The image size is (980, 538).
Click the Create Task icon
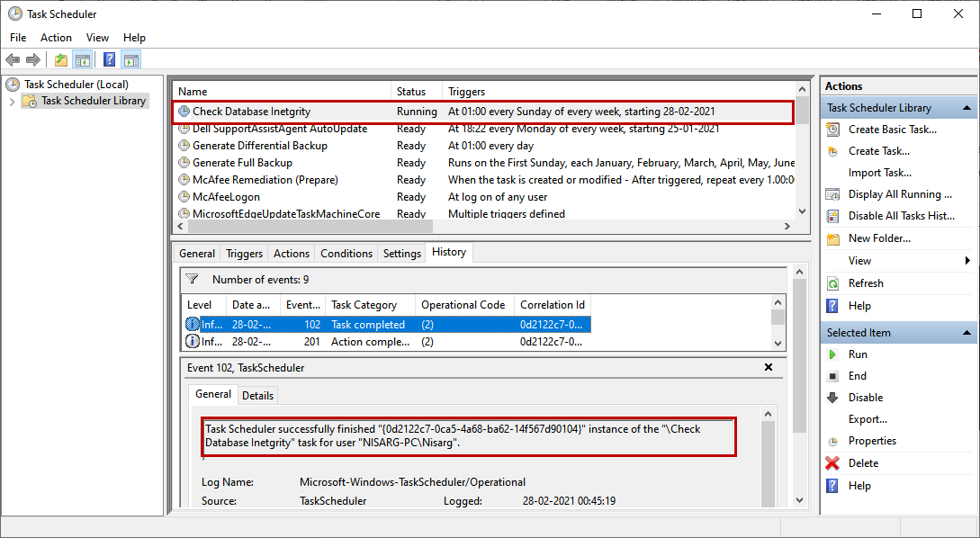coord(832,151)
